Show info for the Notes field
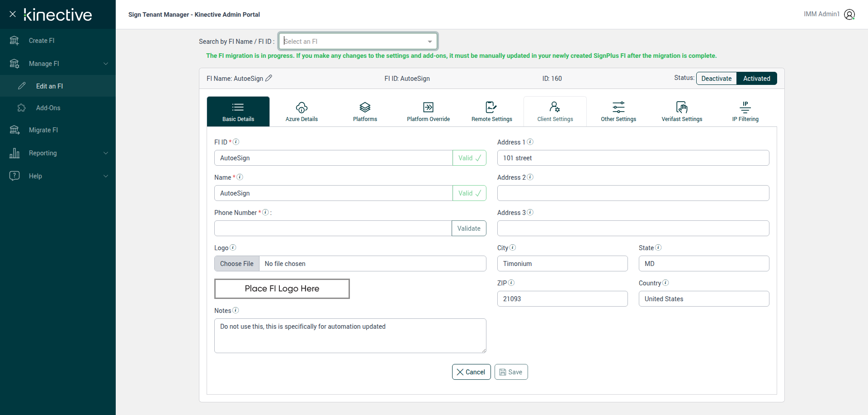 click(236, 310)
